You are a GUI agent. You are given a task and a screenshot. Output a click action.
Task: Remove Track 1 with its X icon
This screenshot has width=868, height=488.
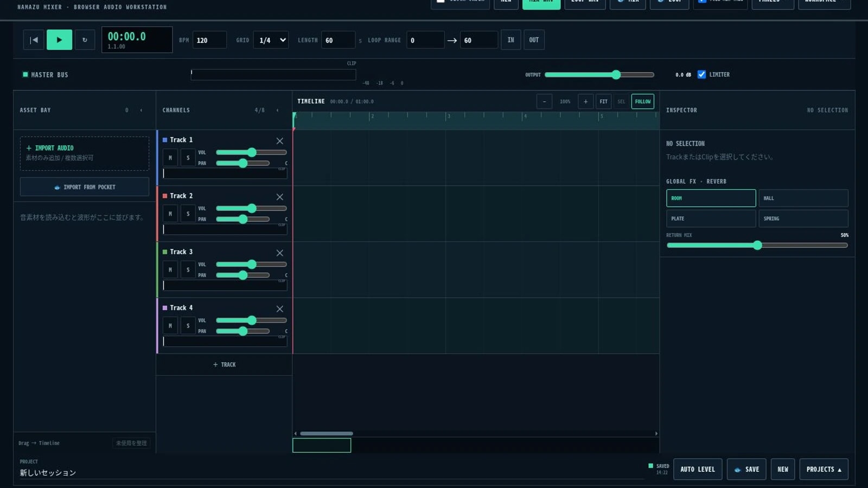[280, 141]
